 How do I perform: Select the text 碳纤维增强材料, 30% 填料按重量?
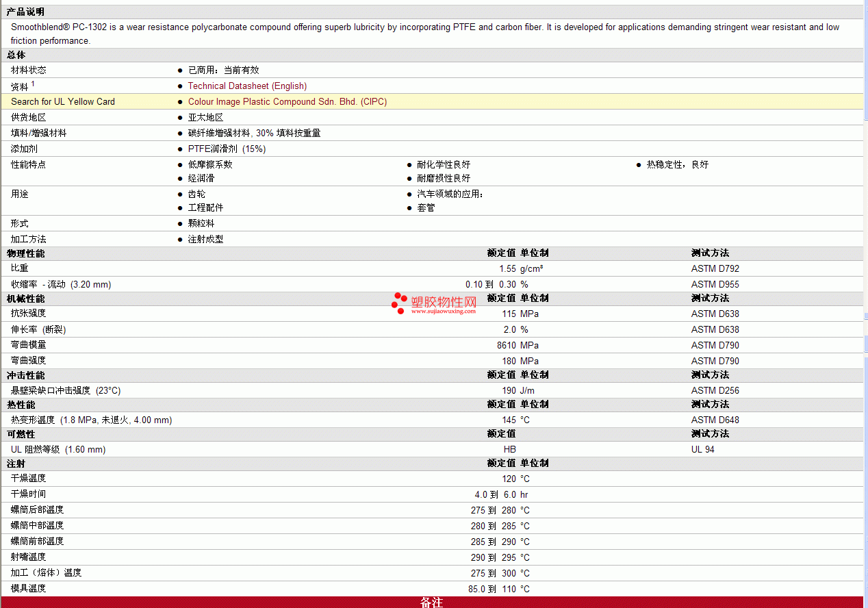pos(255,133)
